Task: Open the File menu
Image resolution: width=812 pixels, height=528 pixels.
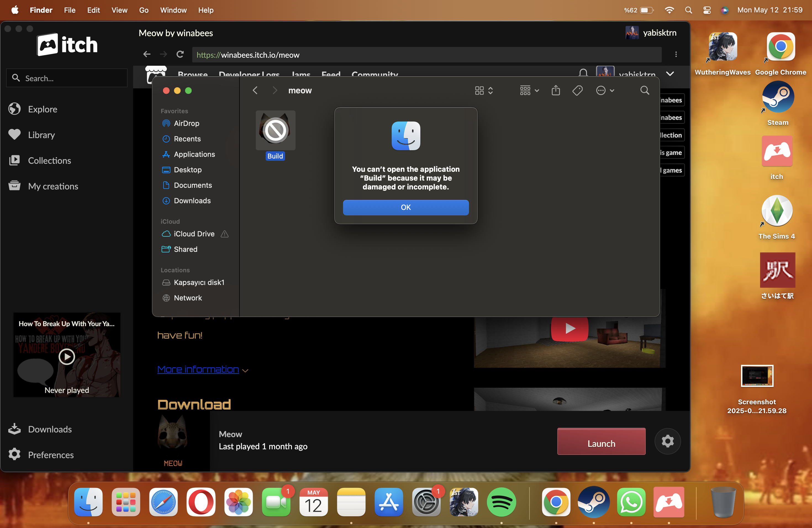Action: [x=70, y=10]
